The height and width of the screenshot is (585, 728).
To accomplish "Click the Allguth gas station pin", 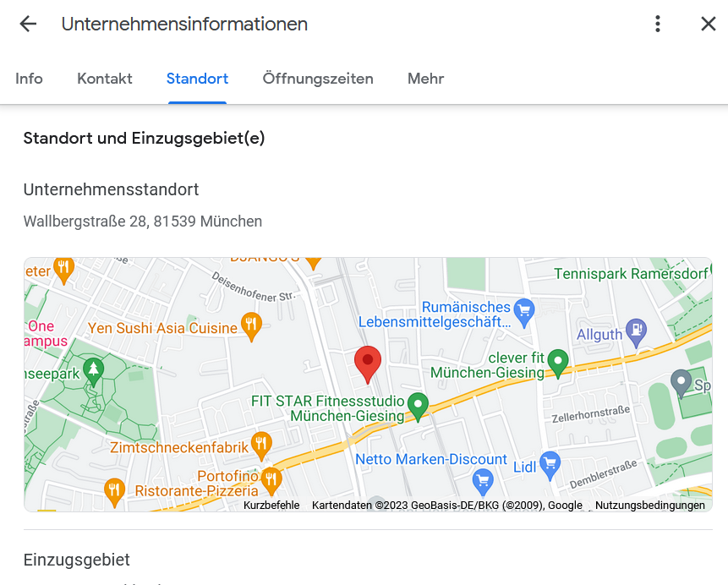I will pos(636,331).
